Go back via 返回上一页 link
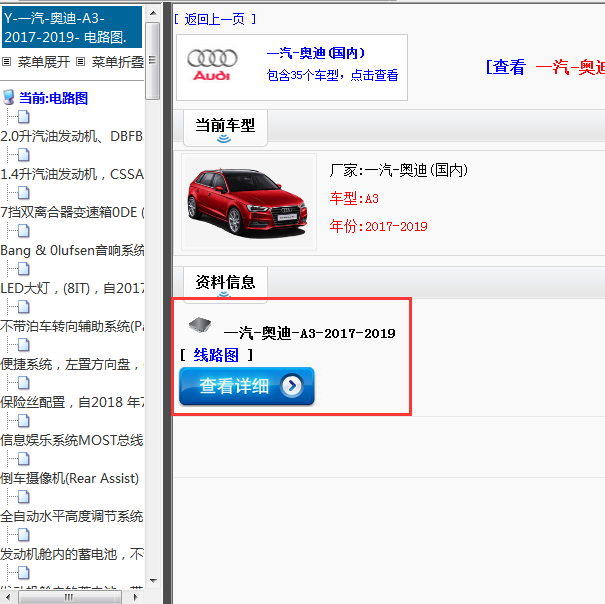The width and height of the screenshot is (605, 604). 215,19
